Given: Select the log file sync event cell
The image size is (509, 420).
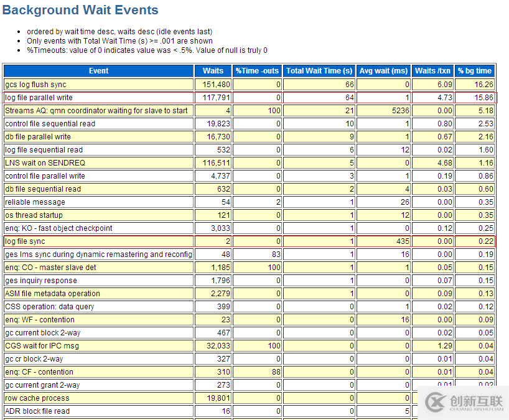Looking at the screenshot, I should pos(98,241).
